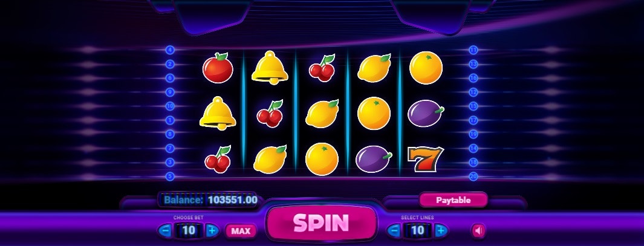Screen dimensions: 644x246
Task: Open the Paytable
Action: coord(453,201)
